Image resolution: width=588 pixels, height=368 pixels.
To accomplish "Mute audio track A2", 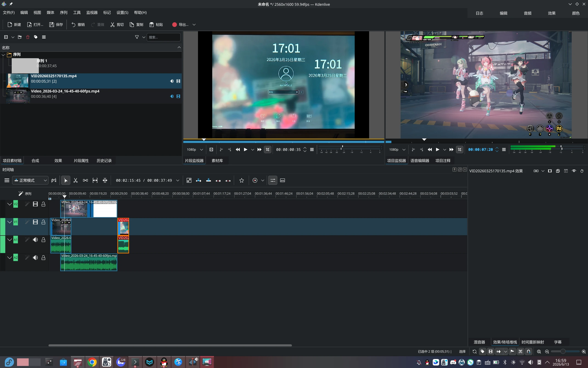I will pyautogui.click(x=35, y=258).
